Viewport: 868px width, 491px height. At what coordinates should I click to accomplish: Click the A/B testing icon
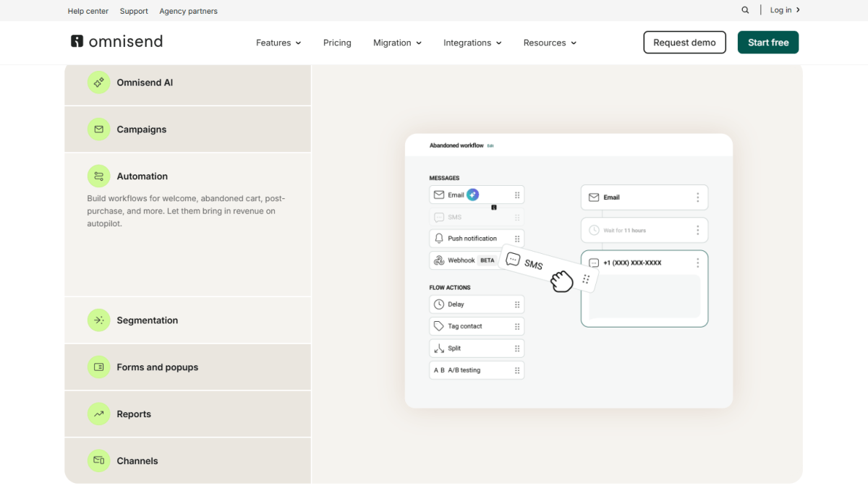coord(439,370)
